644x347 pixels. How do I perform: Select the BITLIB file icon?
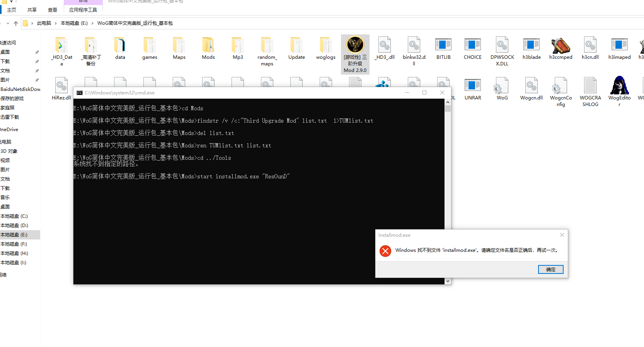443,45
